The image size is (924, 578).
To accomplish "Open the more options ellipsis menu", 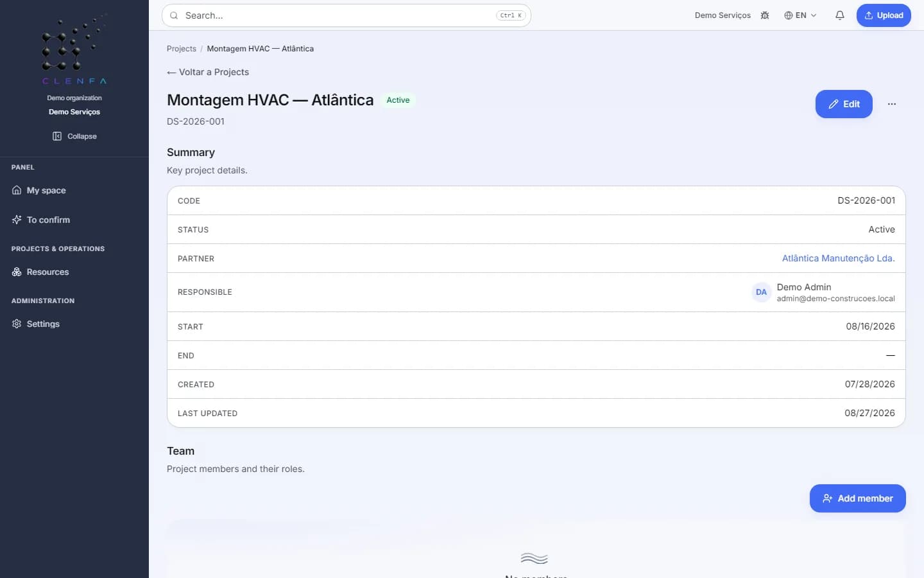I will (892, 104).
